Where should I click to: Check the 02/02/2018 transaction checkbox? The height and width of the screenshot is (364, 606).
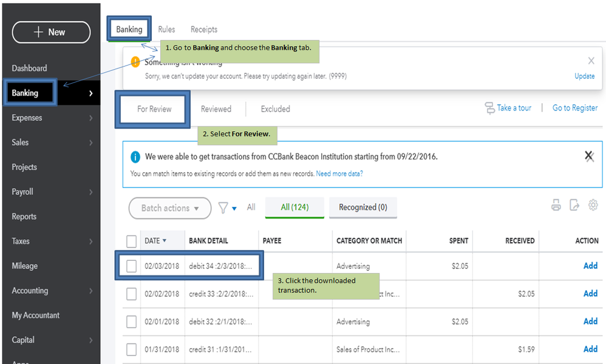point(132,294)
